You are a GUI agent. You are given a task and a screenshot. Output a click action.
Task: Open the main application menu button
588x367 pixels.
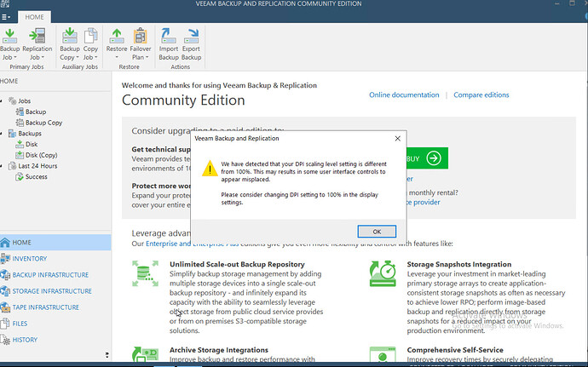(9, 16)
